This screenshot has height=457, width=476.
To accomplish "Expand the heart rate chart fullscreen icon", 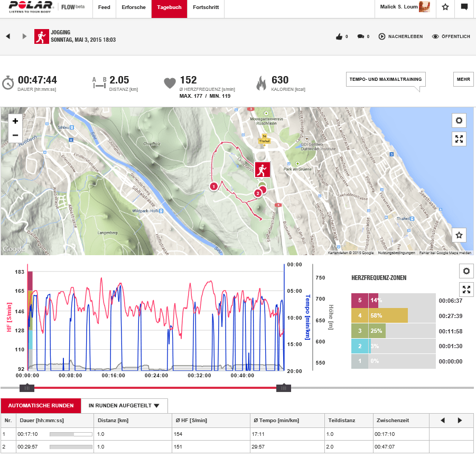I will (465, 290).
